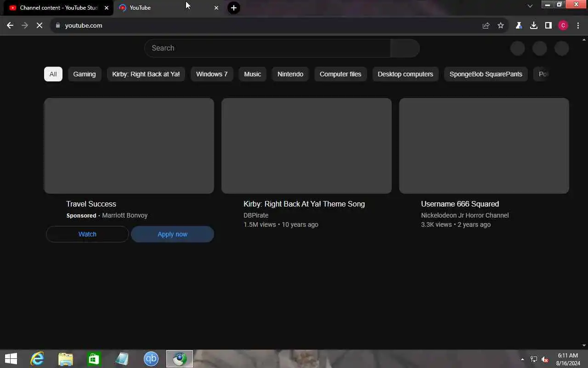Select the All filter chip
This screenshot has width=588, height=368.
click(53, 74)
